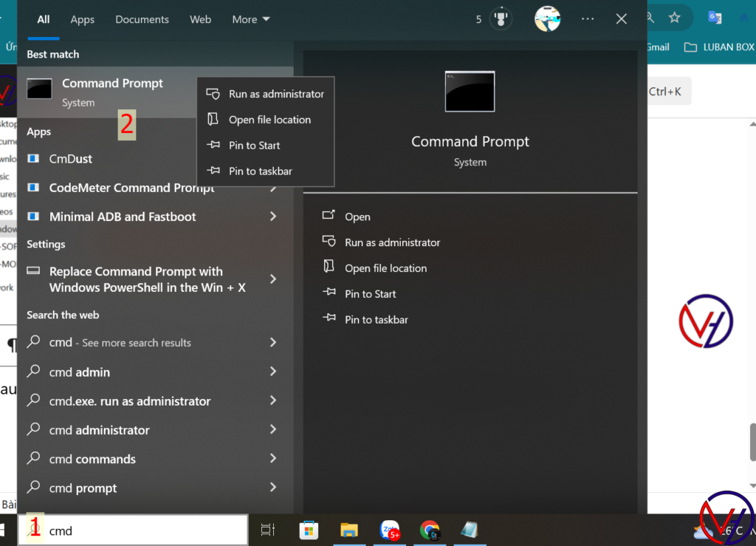756x546 pixels.
Task: Expand the cmd admin suggestion arrow
Action: pyautogui.click(x=273, y=372)
